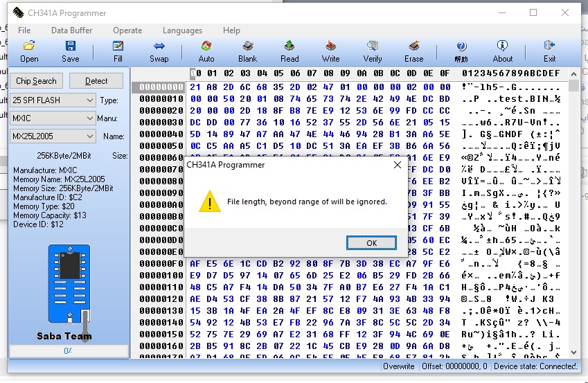Click the hex view scrollbar thumb
The width and height of the screenshot is (588, 383).
click(573, 85)
